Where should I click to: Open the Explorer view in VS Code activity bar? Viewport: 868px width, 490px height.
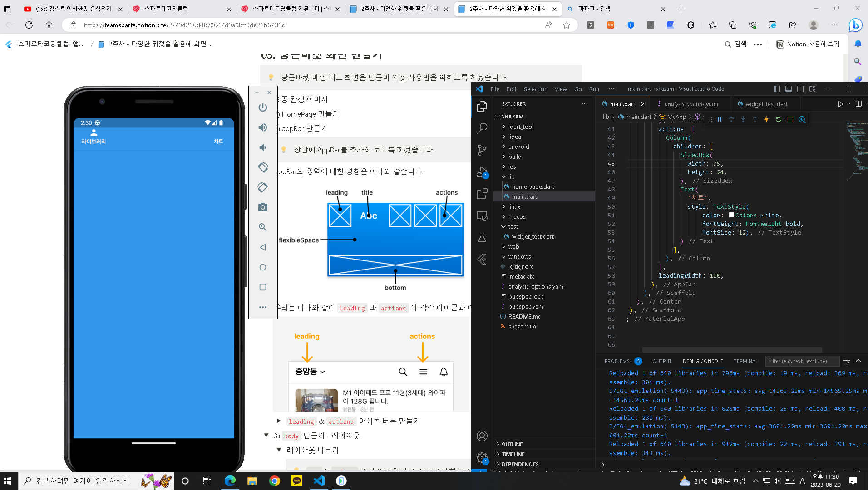[482, 106]
